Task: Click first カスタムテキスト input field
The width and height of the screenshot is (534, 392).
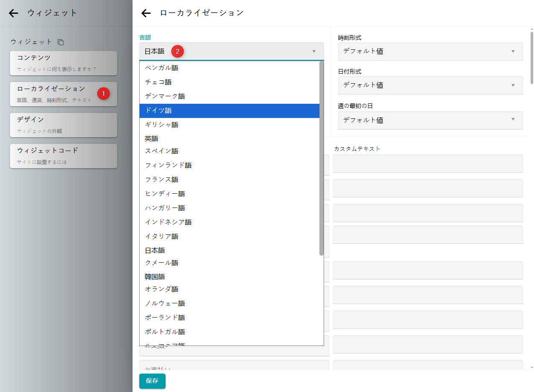Action: [428, 164]
